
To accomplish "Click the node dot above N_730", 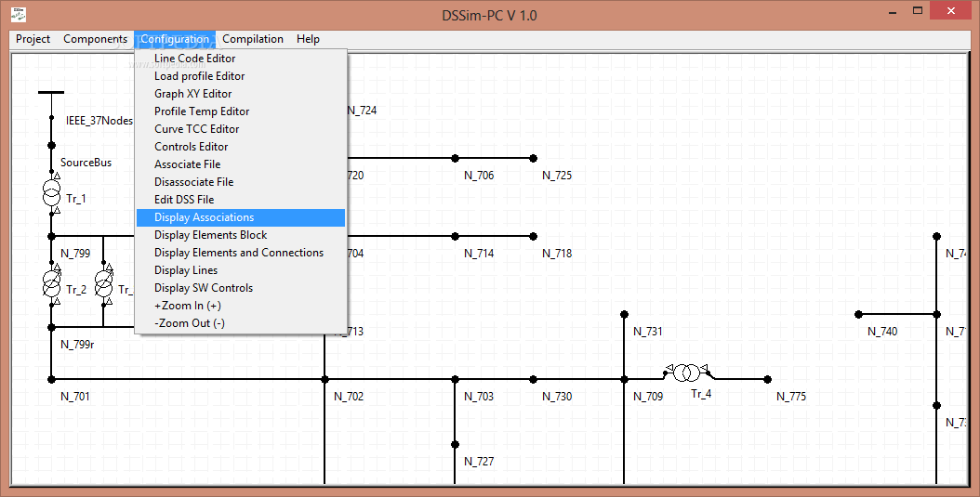I will pyautogui.click(x=533, y=379).
